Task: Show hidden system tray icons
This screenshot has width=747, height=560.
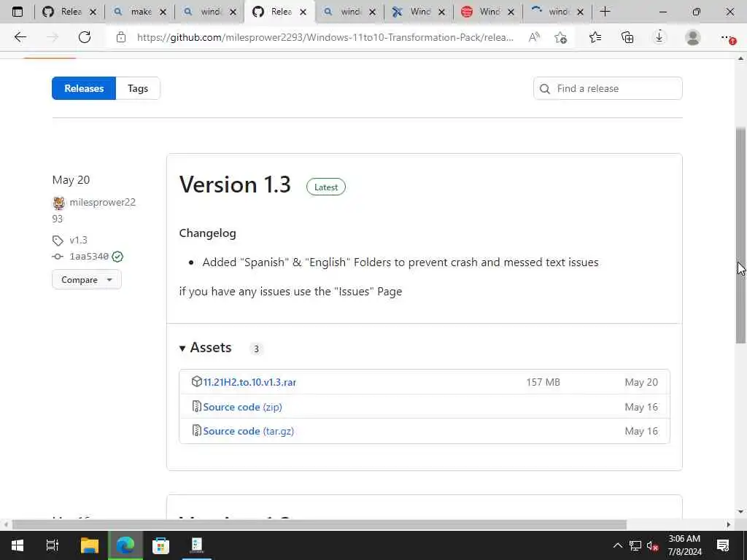Action: pyautogui.click(x=617, y=545)
